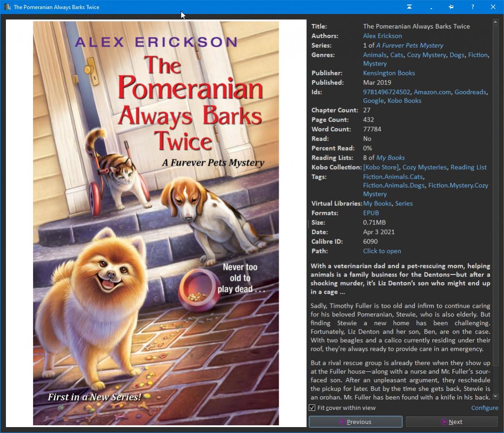Click the splitter handle between cover and details
The image size is (504, 433).
pos(308,223)
